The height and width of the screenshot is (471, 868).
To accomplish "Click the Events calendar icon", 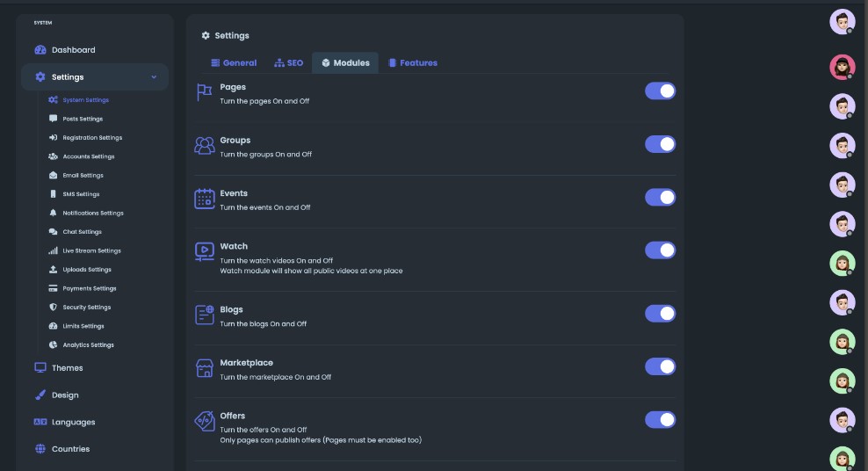I will (204, 199).
